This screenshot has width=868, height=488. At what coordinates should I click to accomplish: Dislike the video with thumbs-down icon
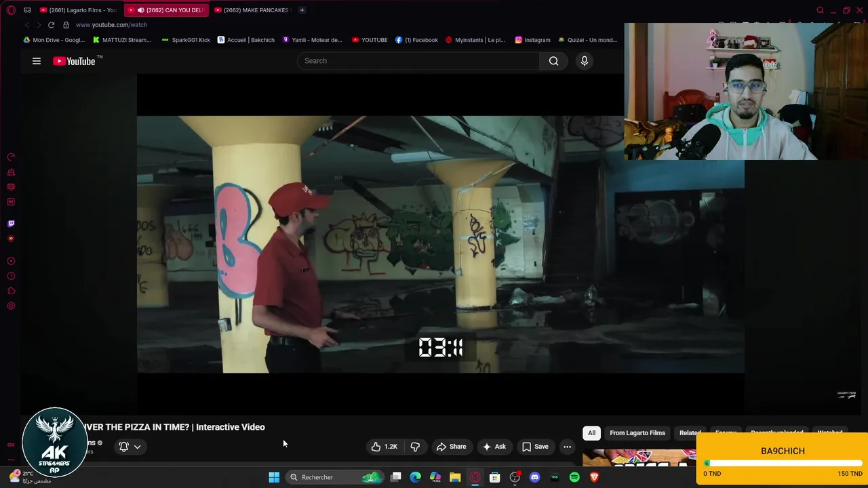415,447
